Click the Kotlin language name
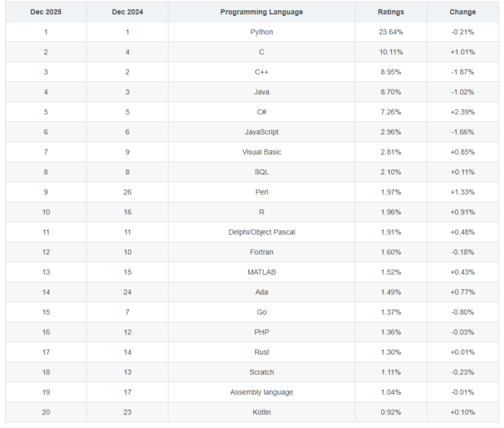Viewport: 504px width, 428px height. tap(261, 412)
